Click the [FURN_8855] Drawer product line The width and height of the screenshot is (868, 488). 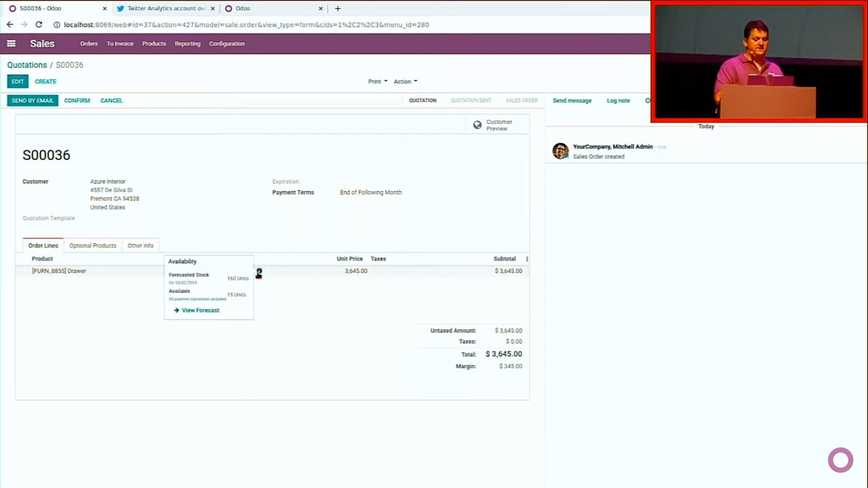pos(59,271)
